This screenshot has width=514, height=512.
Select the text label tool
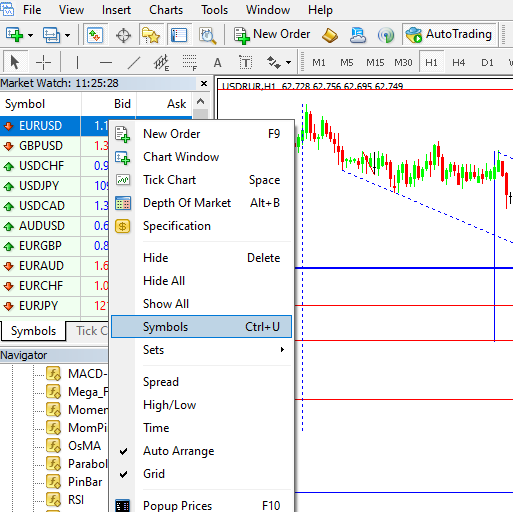245,62
